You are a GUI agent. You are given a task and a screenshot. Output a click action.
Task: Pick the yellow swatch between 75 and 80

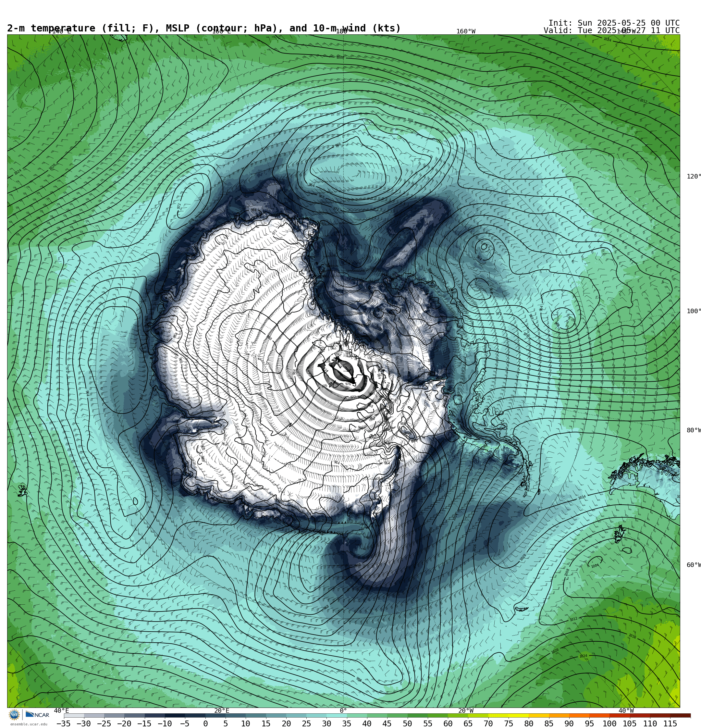[519, 715]
